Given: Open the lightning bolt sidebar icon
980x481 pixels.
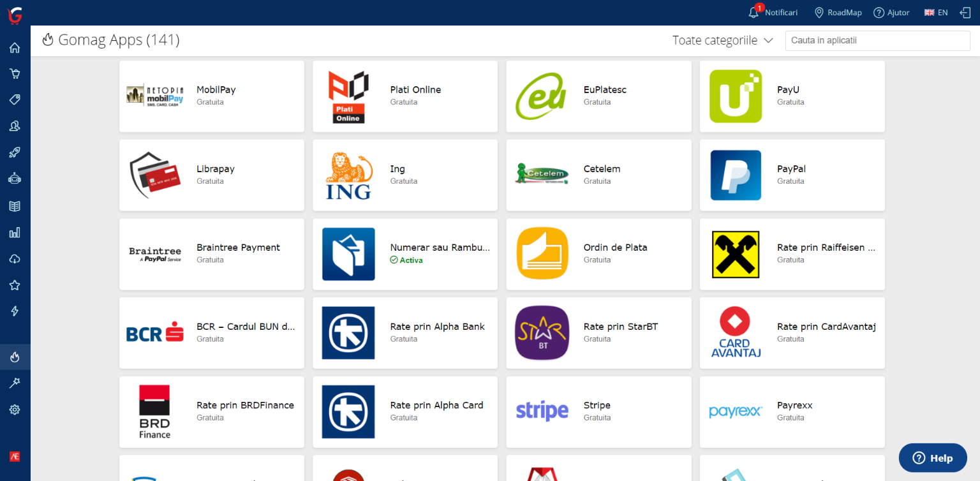Looking at the screenshot, I should coord(15,311).
